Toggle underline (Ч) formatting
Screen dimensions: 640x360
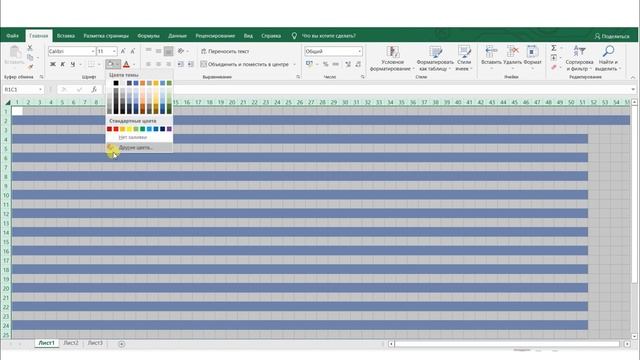coord(73,64)
